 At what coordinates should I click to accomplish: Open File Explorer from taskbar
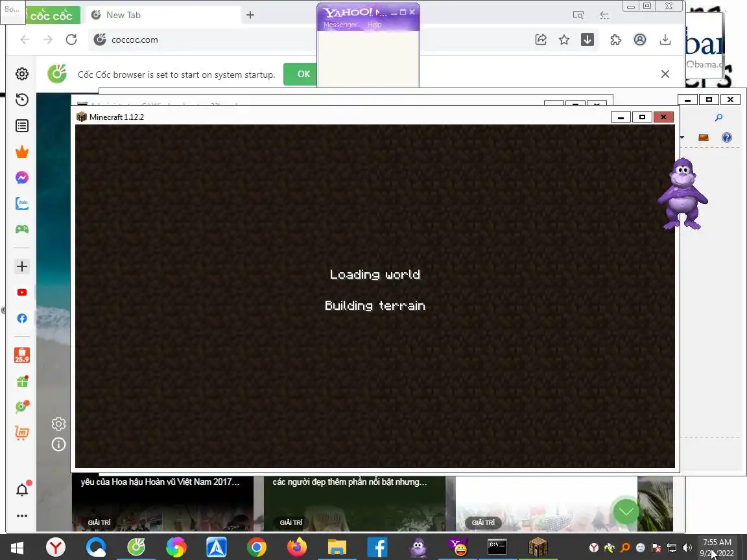[337, 548]
